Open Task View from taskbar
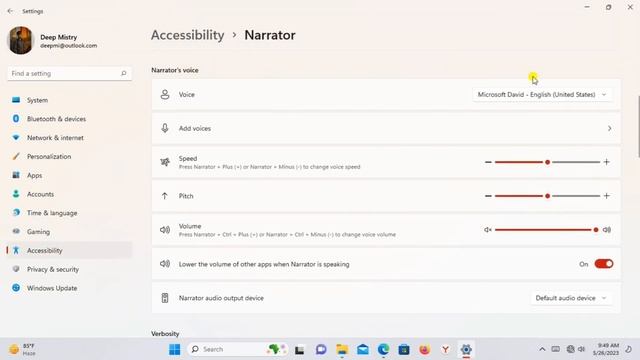Viewport: 640px width, 360px height. point(300,350)
